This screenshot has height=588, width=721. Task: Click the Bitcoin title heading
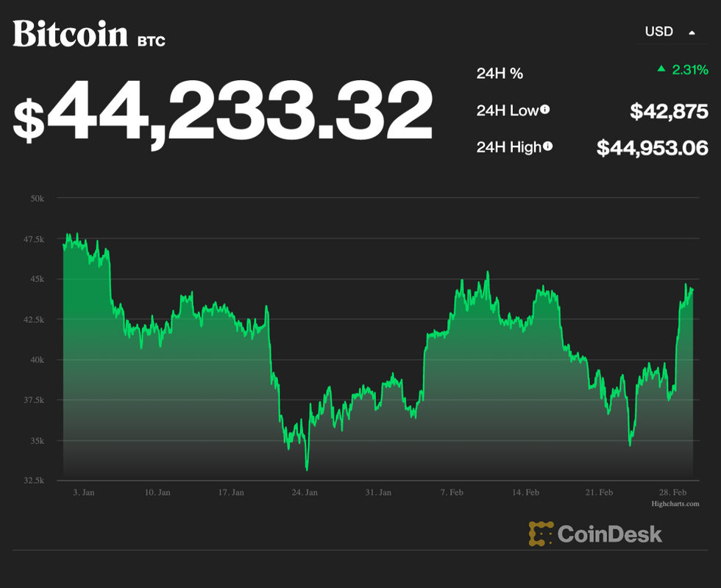(71, 34)
